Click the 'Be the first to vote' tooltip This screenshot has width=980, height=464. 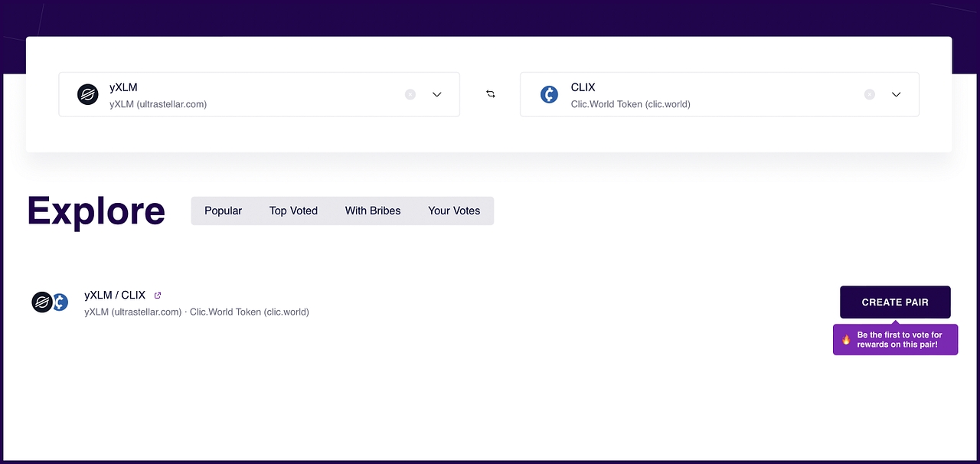click(899, 340)
